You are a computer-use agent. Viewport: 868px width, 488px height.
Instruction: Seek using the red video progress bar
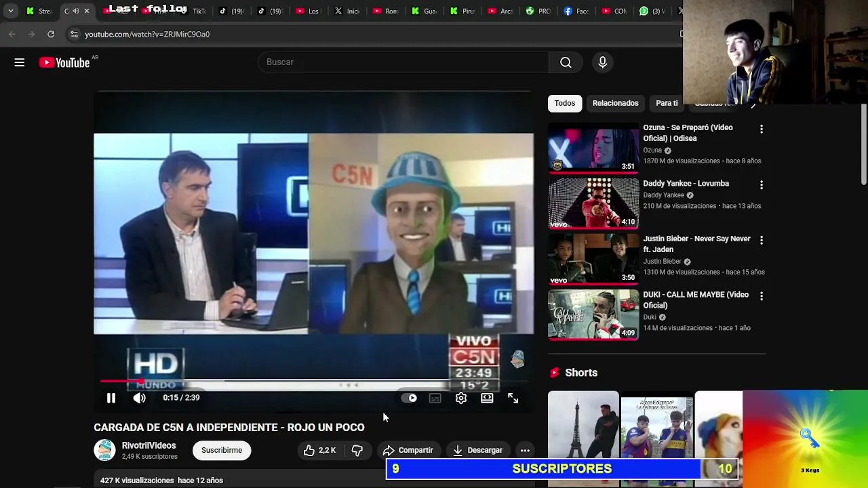314,382
